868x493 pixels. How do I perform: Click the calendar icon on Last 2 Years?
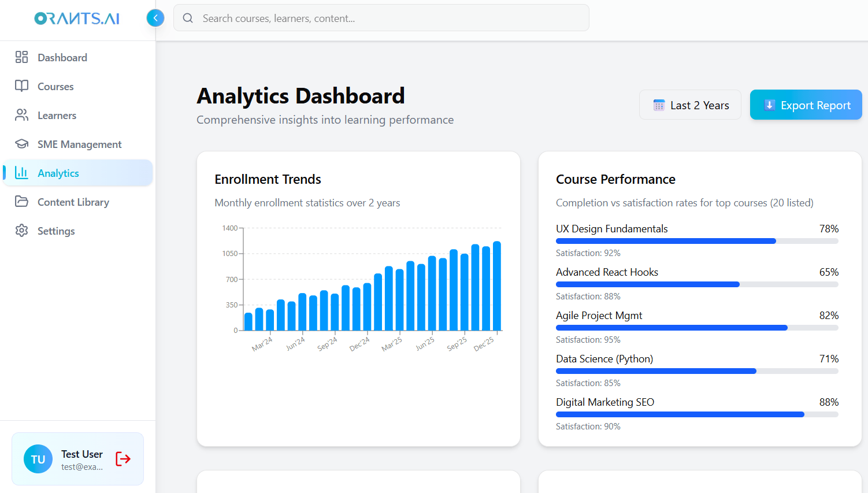click(658, 105)
